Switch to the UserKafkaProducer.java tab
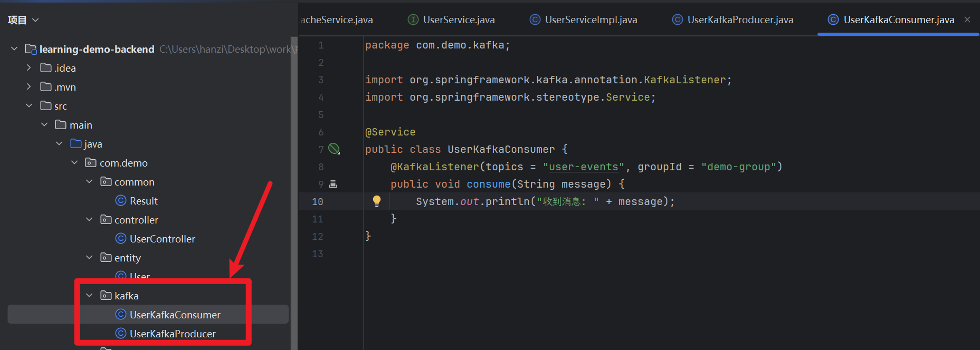Viewport: 980px width, 350px height. click(739, 20)
